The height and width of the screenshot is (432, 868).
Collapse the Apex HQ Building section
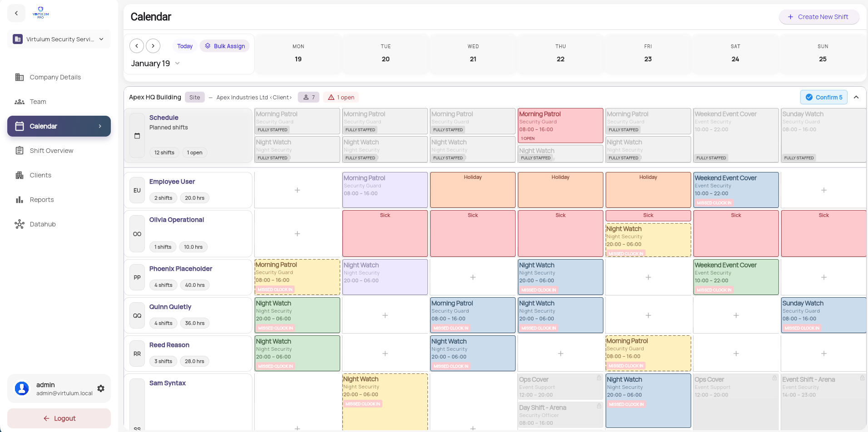tap(856, 97)
